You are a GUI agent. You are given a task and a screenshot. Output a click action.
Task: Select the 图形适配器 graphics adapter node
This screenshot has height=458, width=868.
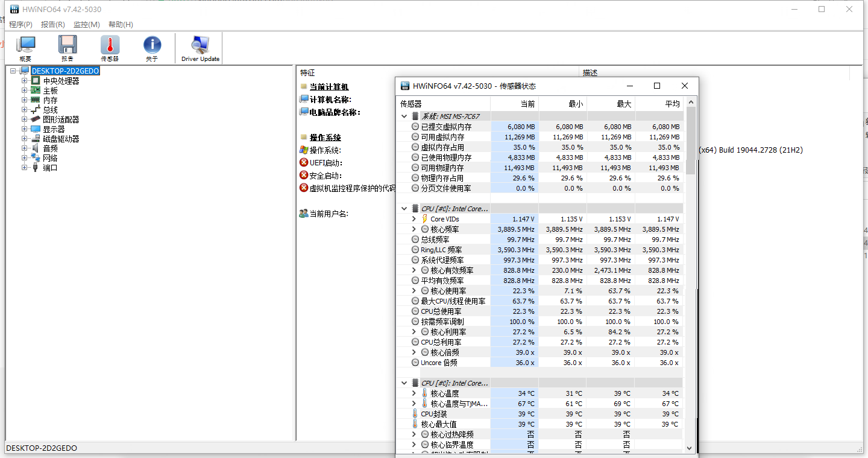[60, 119]
